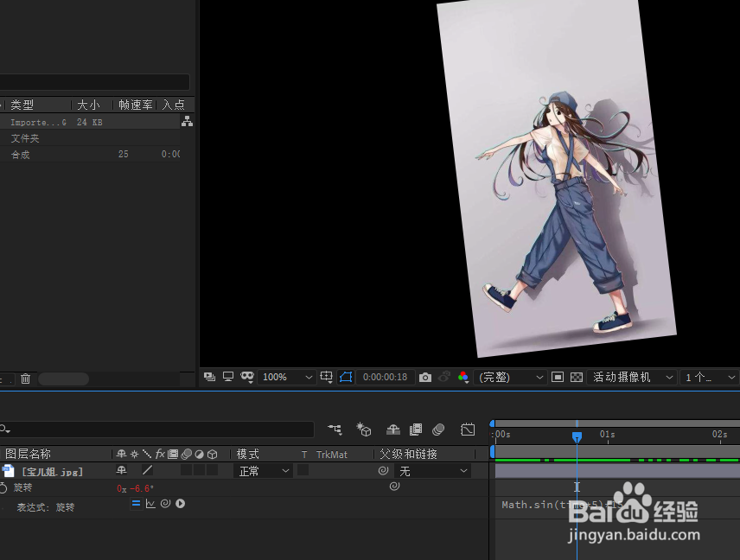Click the 表达式: 旋转 label
740x560 pixels.
pyautogui.click(x=46, y=507)
